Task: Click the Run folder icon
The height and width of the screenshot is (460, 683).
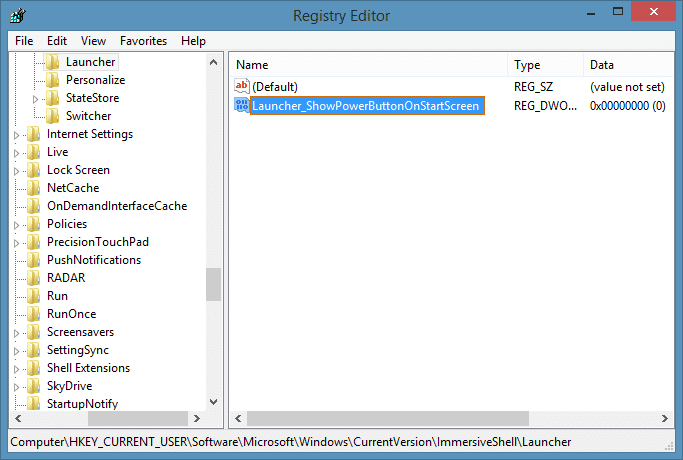Action: tap(34, 296)
